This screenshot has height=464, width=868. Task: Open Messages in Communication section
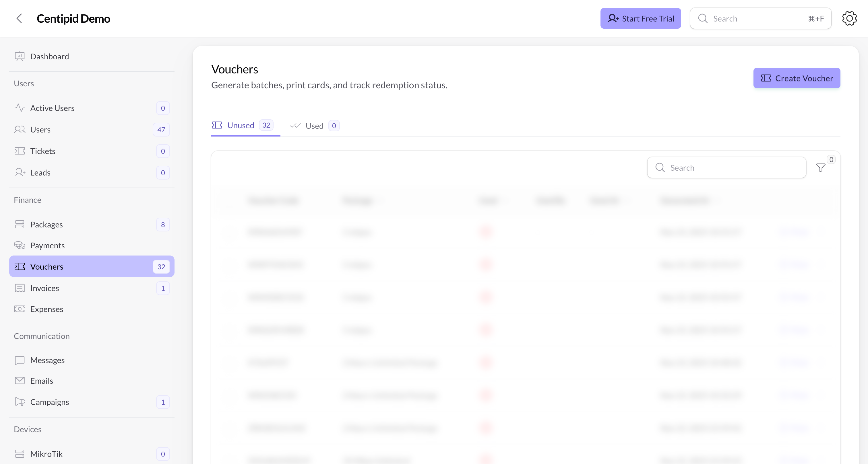[x=47, y=360]
